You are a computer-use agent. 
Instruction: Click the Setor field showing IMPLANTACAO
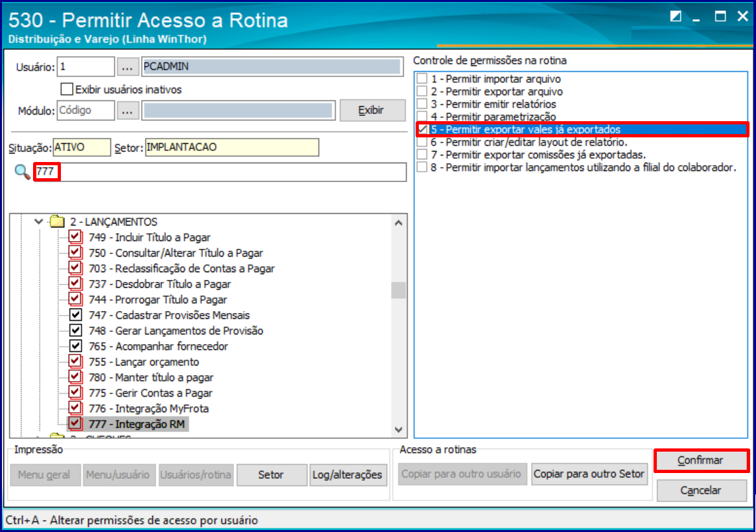click(232, 147)
